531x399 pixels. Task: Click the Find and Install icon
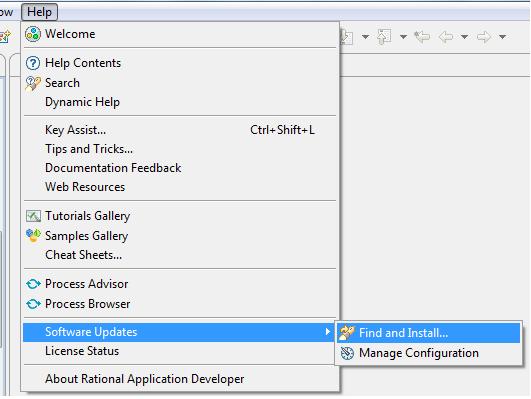point(347,333)
